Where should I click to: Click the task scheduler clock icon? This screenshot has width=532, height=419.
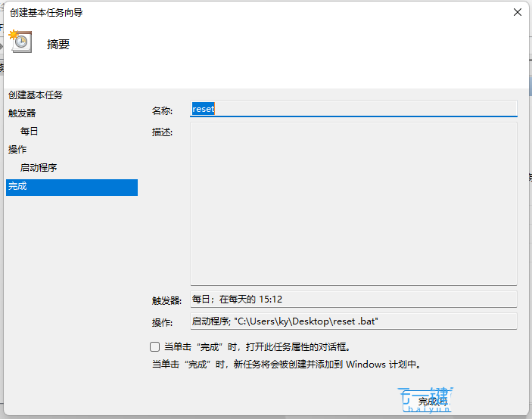point(21,42)
